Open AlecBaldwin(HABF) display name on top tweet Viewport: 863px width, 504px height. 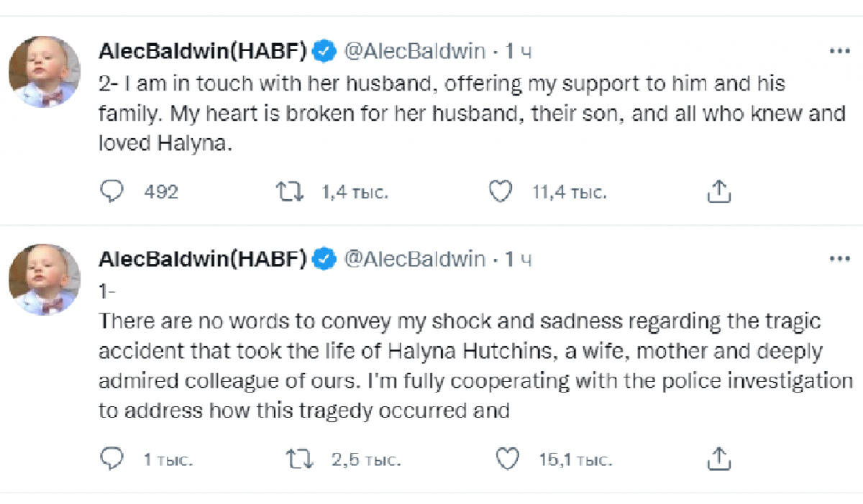[203, 52]
